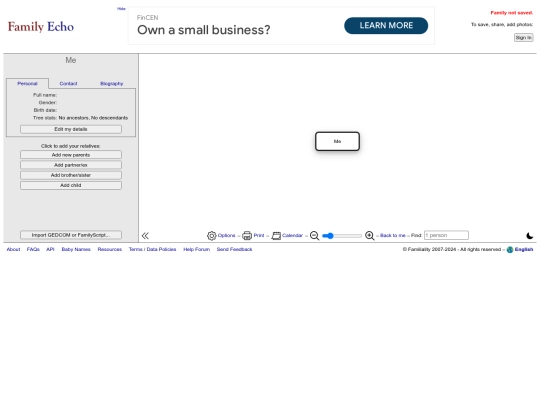Open the FAQs footer link

pyautogui.click(x=33, y=249)
